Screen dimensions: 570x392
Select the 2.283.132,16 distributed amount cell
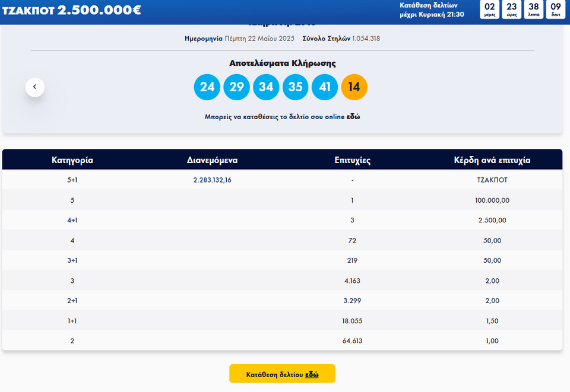point(213,180)
